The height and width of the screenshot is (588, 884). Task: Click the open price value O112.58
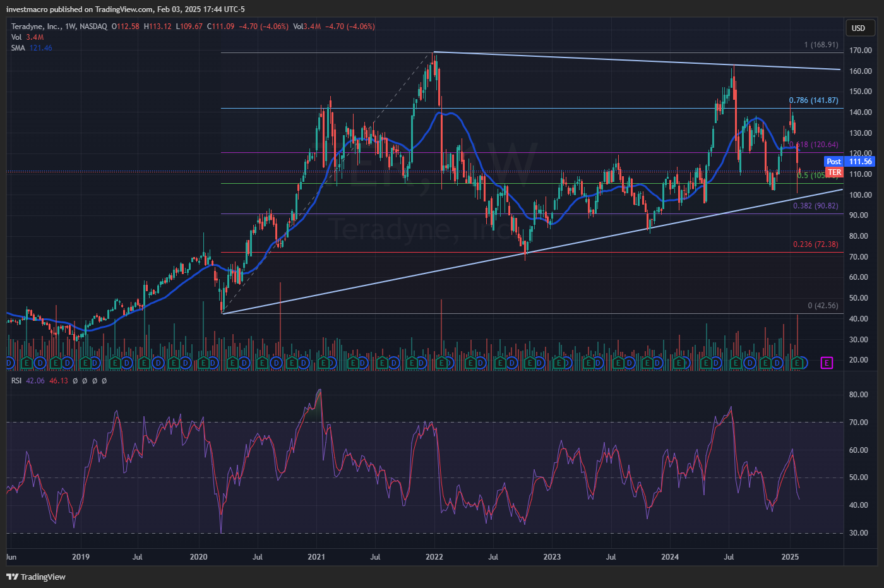point(126,27)
